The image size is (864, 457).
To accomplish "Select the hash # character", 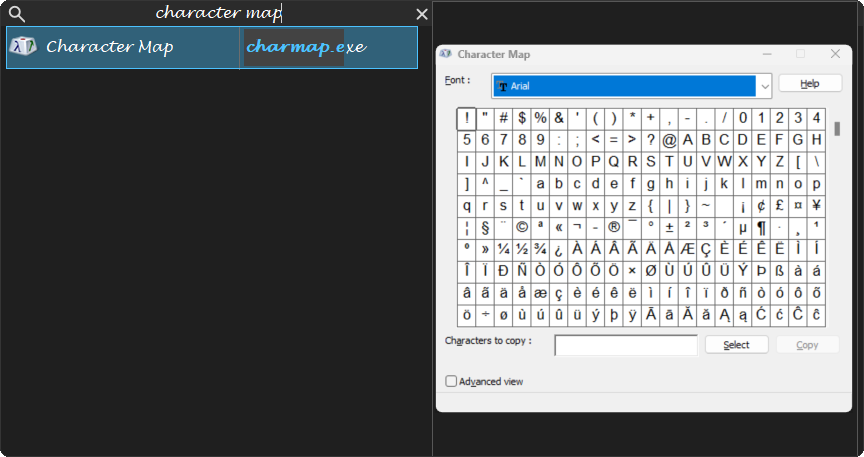I will coord(504,119).
